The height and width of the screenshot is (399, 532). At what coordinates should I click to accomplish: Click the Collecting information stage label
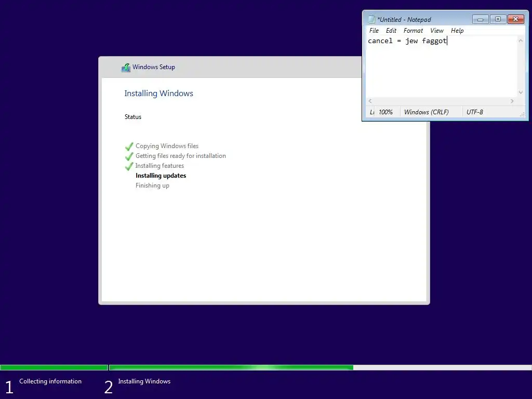click(x=50, y=381)
